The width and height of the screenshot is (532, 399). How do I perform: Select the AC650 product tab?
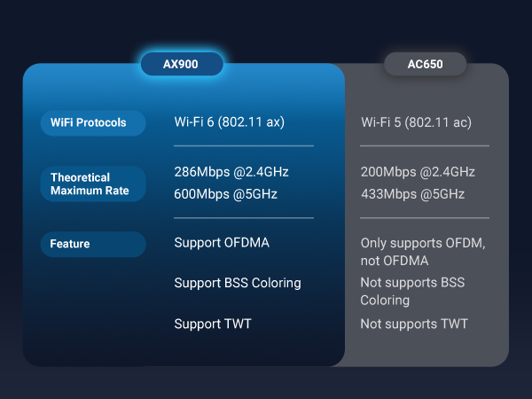[425, 65]
